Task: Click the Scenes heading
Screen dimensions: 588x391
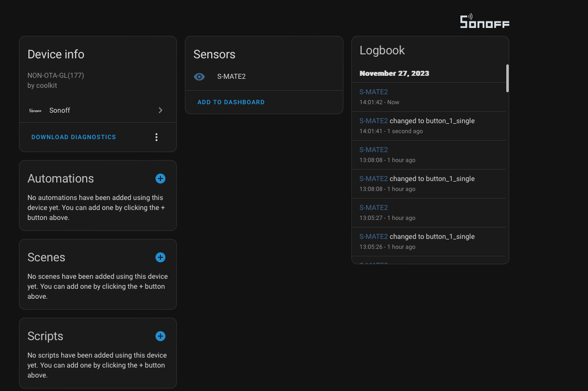Action: pos(46,257)
